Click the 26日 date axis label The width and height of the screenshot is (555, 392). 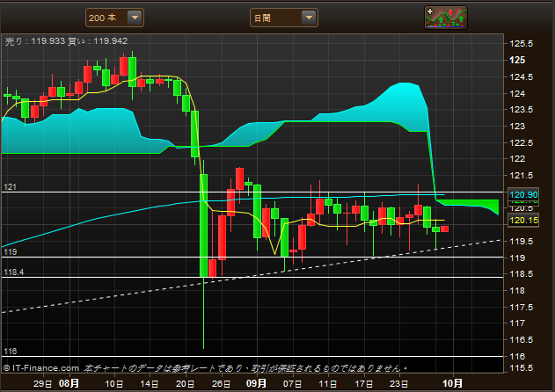coord(221,383)
